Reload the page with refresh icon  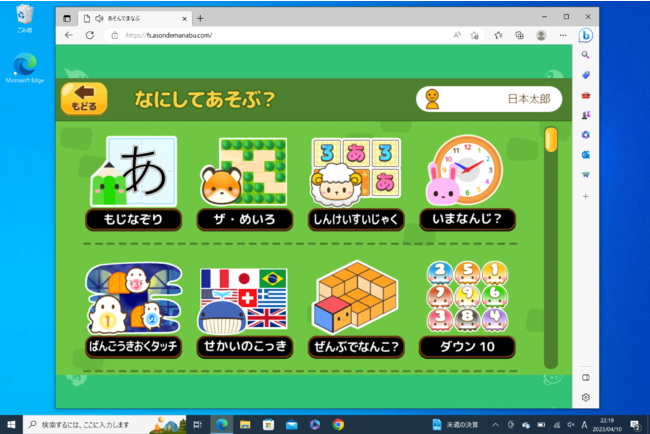[x=90, y=35]
